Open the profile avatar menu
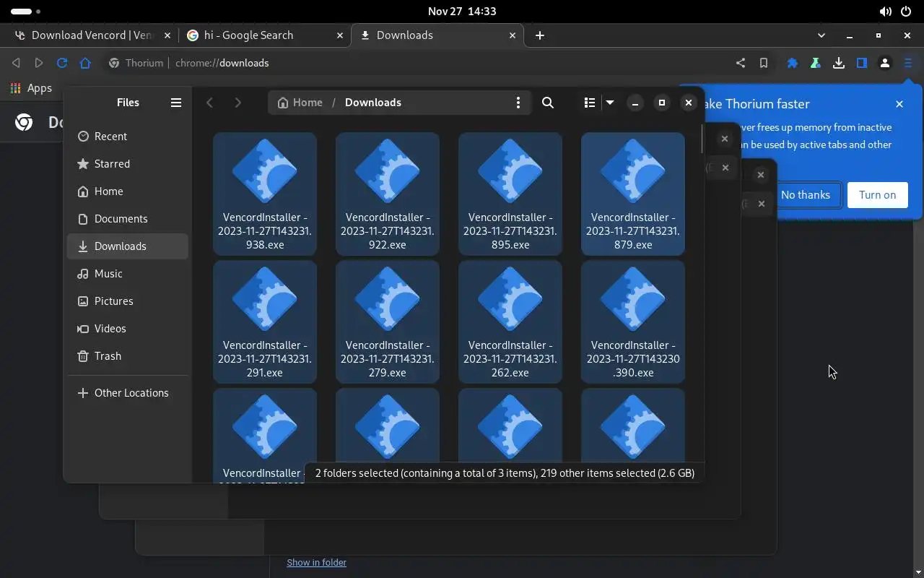Image resolution: width=924 pixels, height=578 pixels. point(884,63)
